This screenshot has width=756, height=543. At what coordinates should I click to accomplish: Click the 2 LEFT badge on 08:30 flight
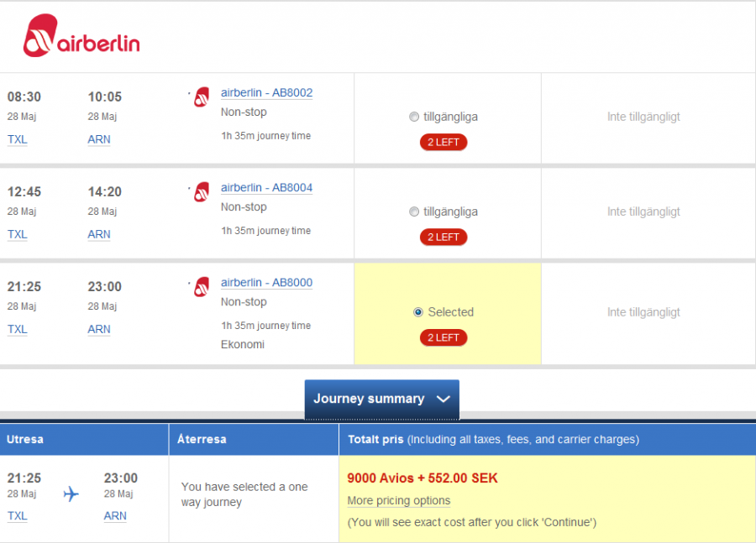click(x=444, y=143)
